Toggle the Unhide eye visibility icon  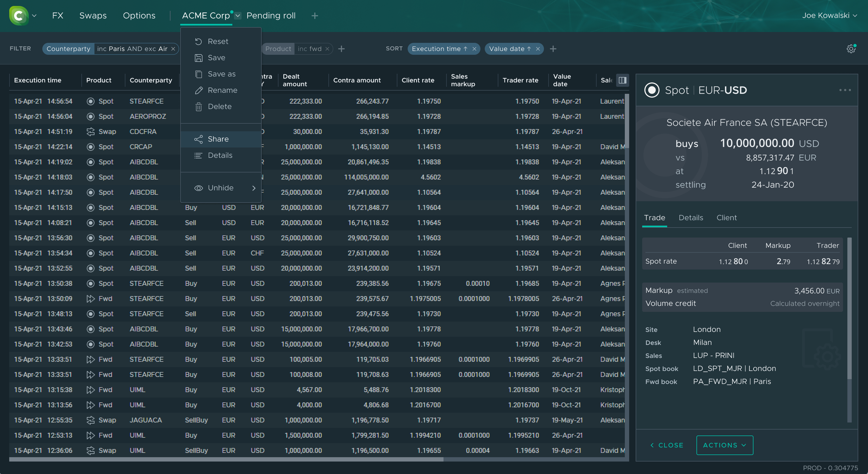[199, 188]
